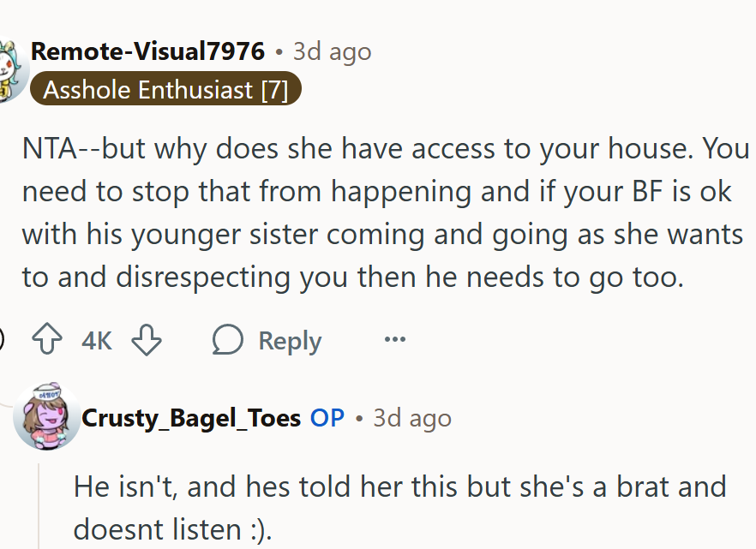Image resolution: width=756 pixels, height=549 pixels.
Task: Select the downvote arrow below the NTA comment
Action: 147,339
